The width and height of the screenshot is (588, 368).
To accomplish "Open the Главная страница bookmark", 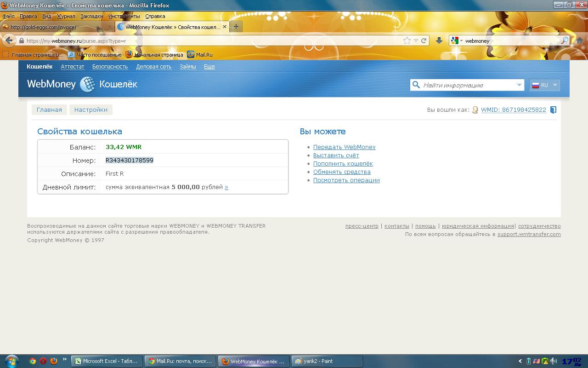I will [33, 54].
